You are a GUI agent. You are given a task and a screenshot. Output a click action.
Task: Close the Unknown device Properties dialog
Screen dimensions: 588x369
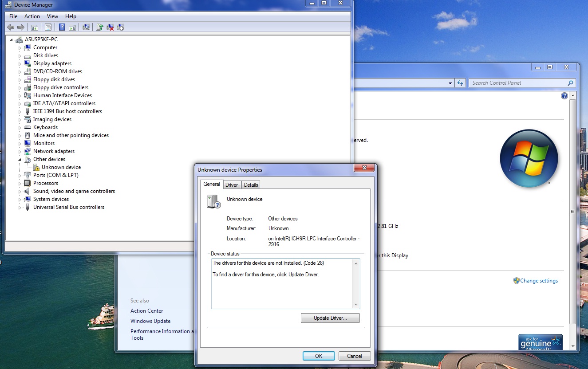pos(365,168)
